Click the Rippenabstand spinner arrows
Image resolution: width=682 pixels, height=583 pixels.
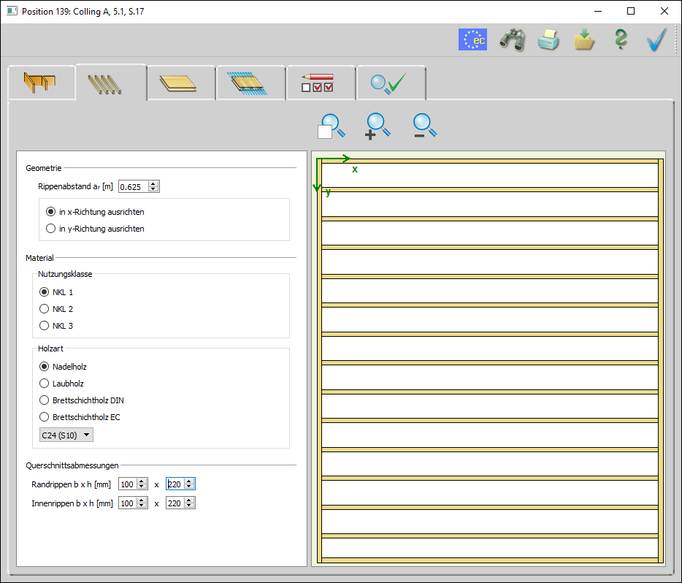[153, 186]
